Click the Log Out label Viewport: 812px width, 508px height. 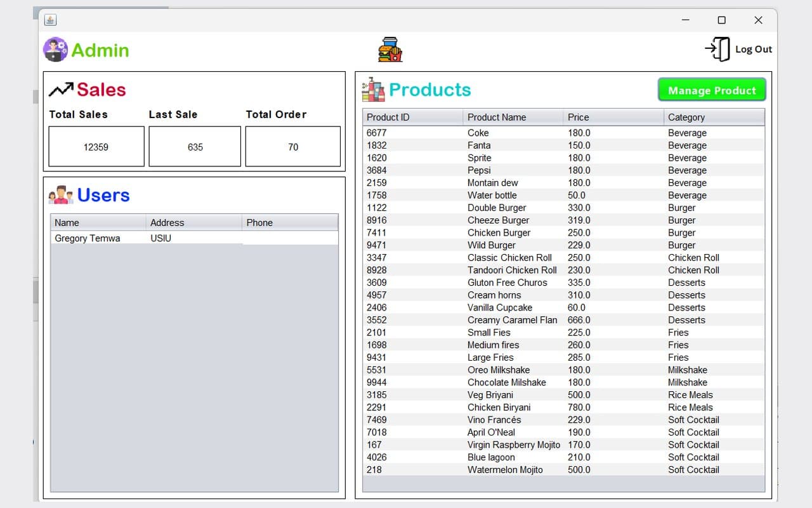754,50
